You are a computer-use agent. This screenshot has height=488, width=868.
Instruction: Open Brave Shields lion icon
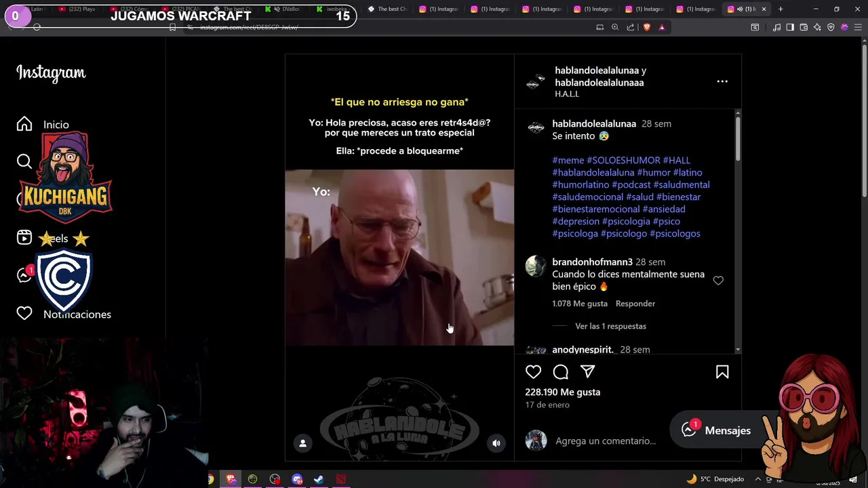[x=646, y=27]
